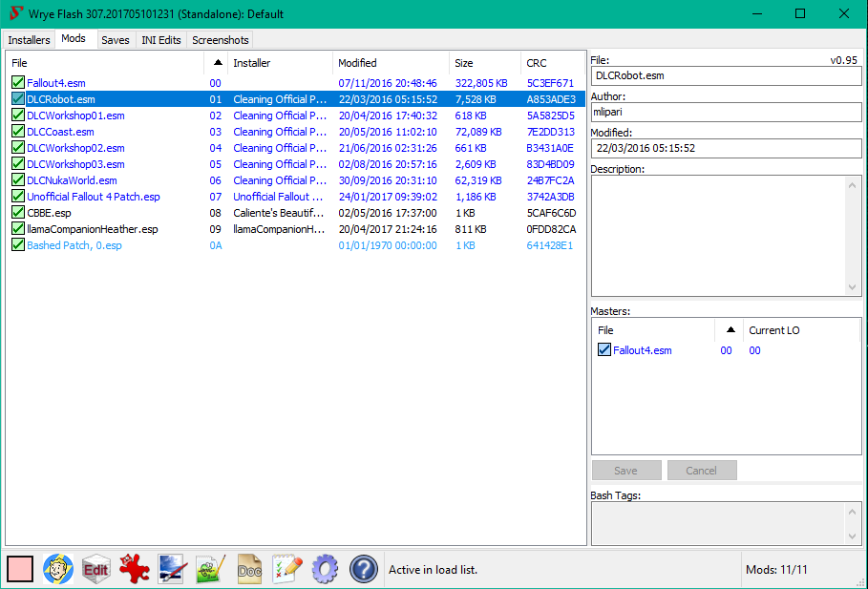
Task: Disable DLCCoast.esm checkbox
Action: (x=18, y=132)
